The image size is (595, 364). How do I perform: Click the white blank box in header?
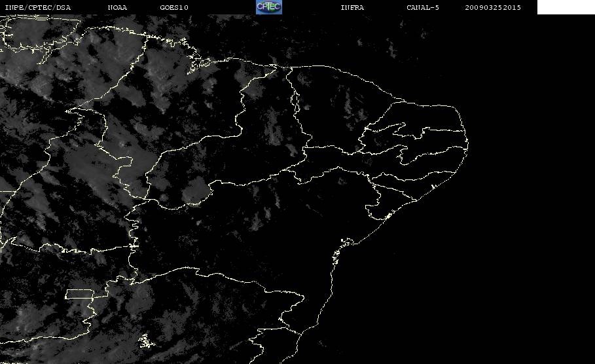point(566,7)
